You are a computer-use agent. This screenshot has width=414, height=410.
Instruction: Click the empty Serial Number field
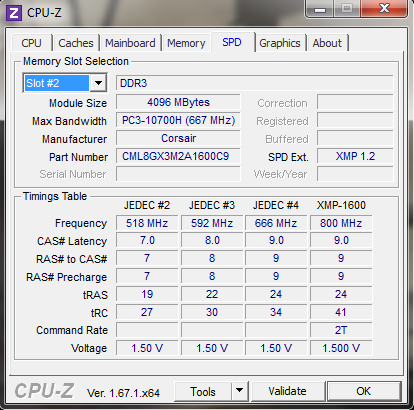click(x=178, y=174)
